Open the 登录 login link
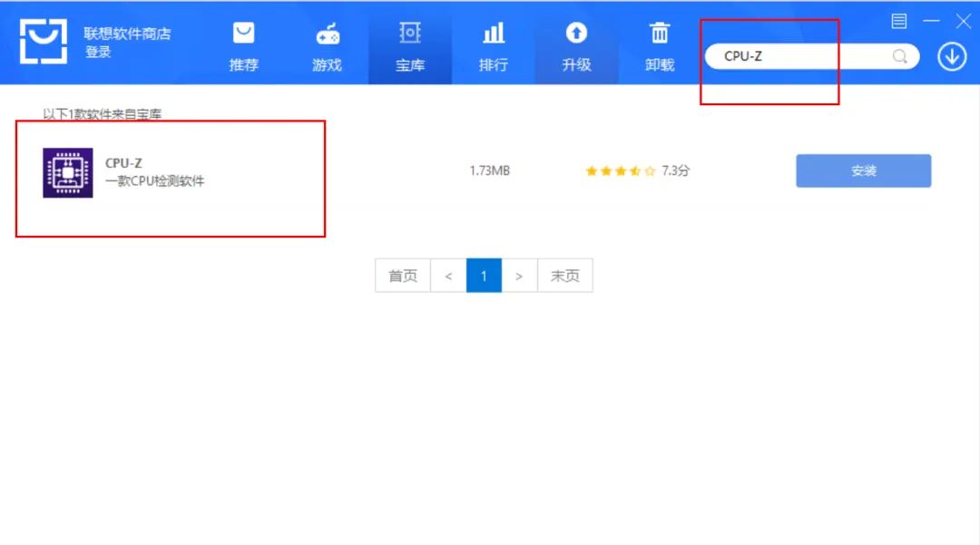 click(x=97, y=52)
